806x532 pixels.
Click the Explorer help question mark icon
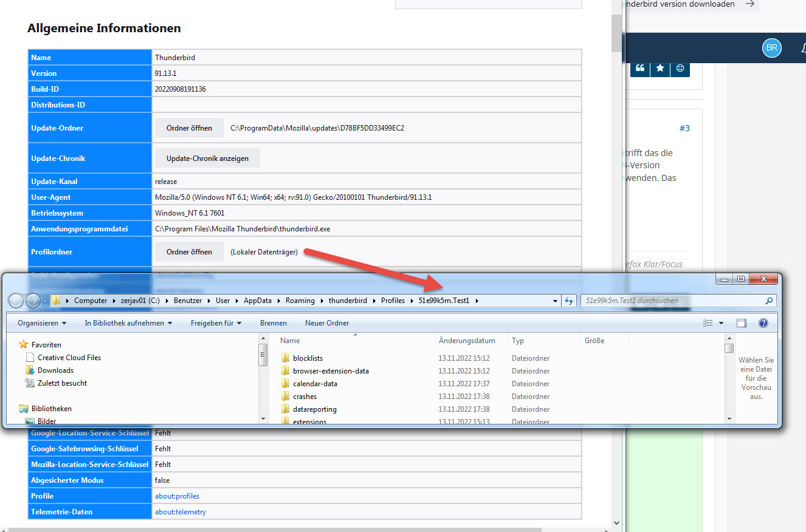(763, 323)
